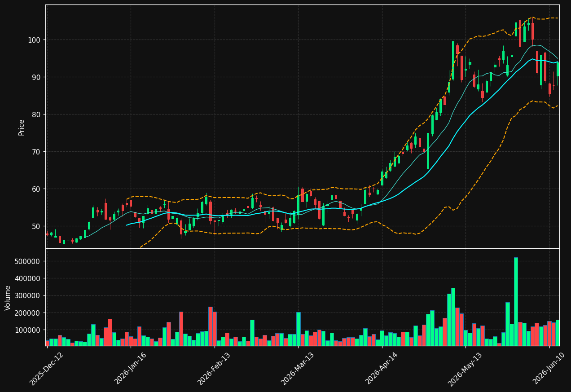The height and width of the screenshot is (392, 571).
Task: Click the 300000 volume tick label
Action: coord(28,296)
